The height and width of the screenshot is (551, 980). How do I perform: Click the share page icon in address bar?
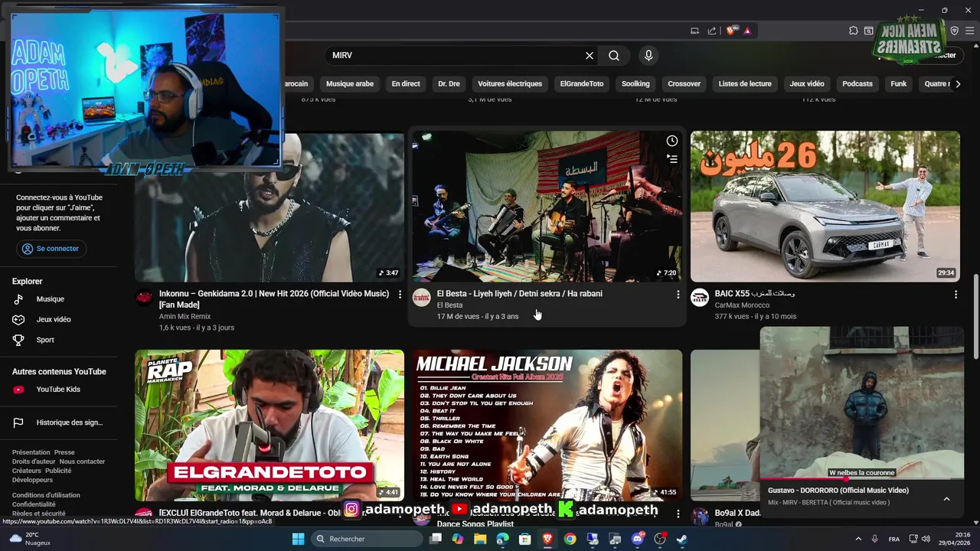[x=712, y=31]
